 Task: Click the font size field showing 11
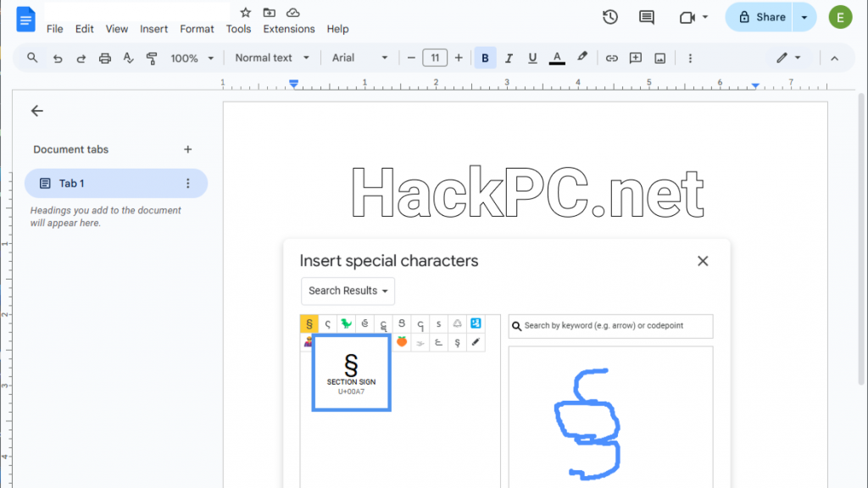(435, 58)
